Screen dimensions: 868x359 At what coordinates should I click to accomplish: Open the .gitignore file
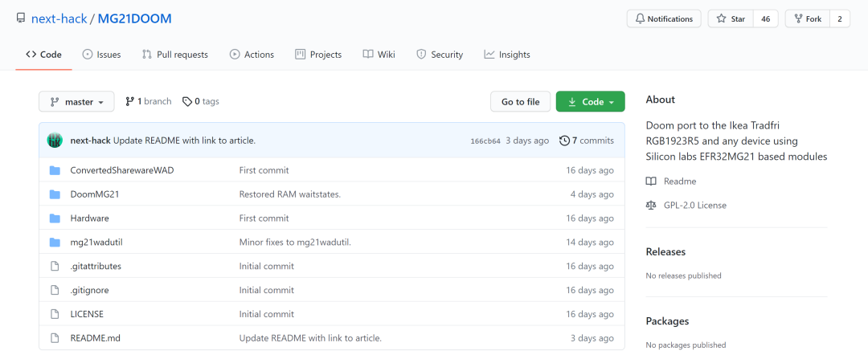pyautogui.click(x=90, y=290)
